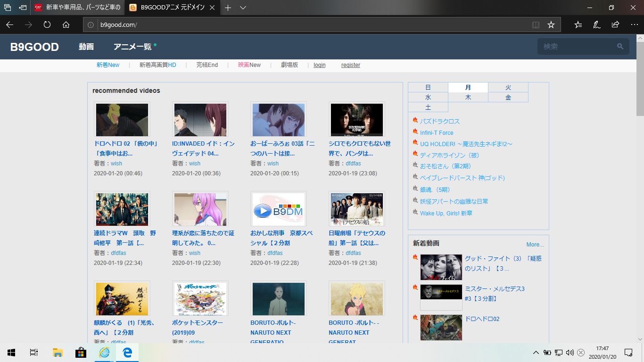Viewport: 644px width, 362px height.
Task: Open the browser Settings and more menu
Action: [x=634, y=25]
